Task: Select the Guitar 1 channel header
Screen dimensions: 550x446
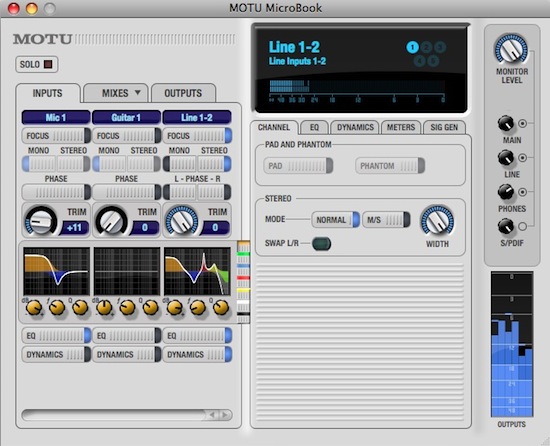Action: [126, 117]
